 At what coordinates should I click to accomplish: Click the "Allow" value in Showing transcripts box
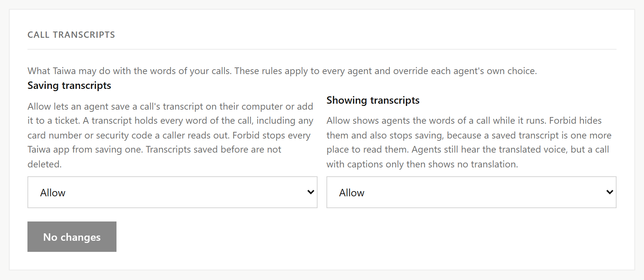352,193
